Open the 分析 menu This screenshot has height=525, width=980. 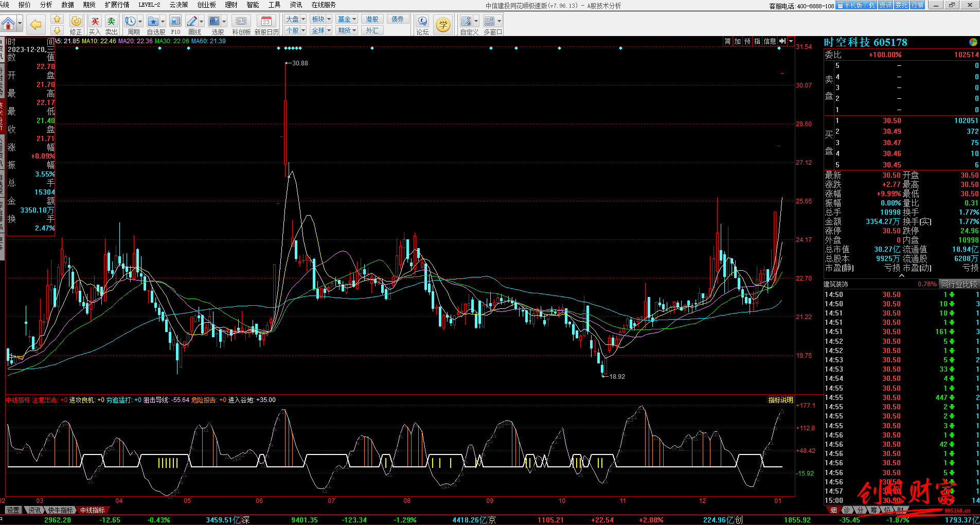coord(46,5)
